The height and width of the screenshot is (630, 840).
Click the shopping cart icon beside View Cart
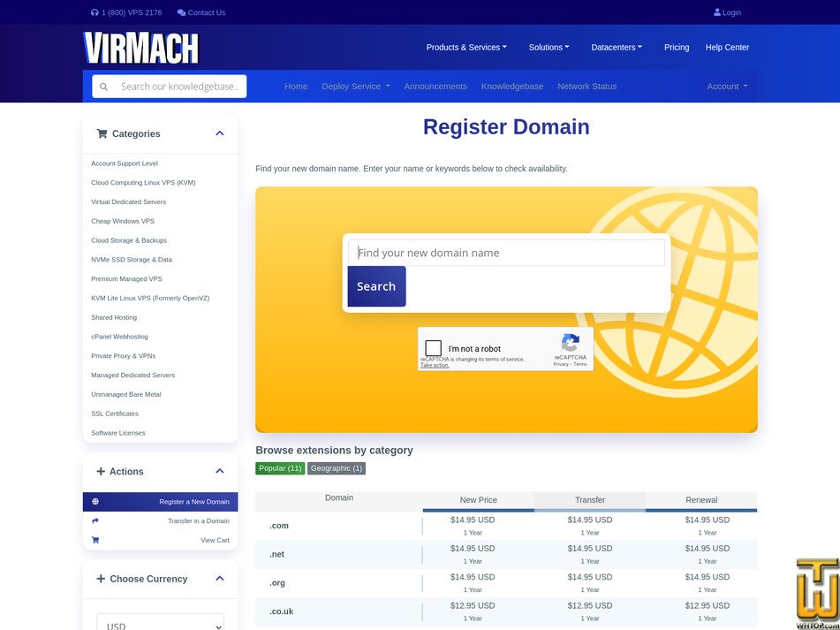click(95, 540)
